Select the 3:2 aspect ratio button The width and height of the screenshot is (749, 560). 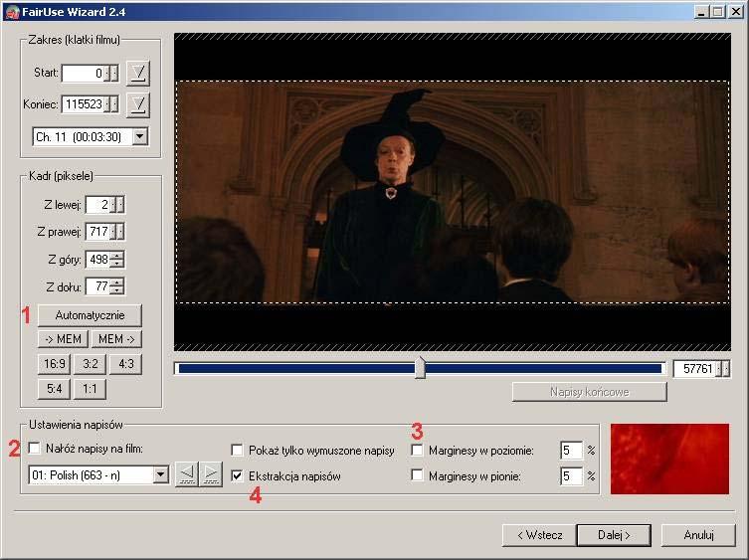(x=90, y=364)
